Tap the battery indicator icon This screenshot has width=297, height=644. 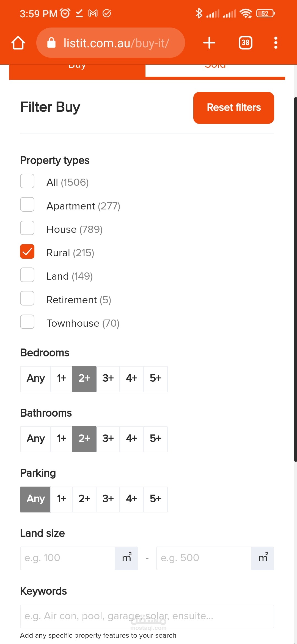[x=265, y=13]
